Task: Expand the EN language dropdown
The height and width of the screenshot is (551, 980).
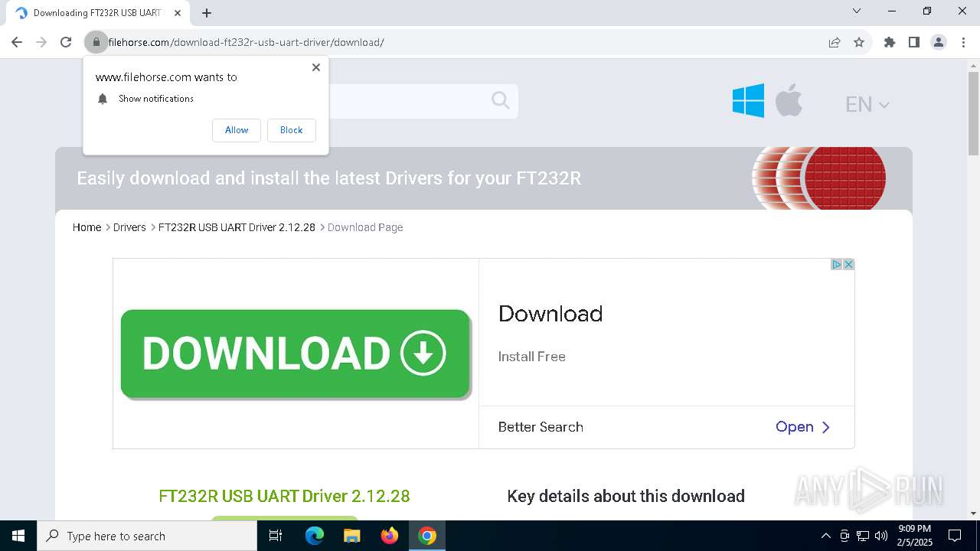Action: coord(867,104)
